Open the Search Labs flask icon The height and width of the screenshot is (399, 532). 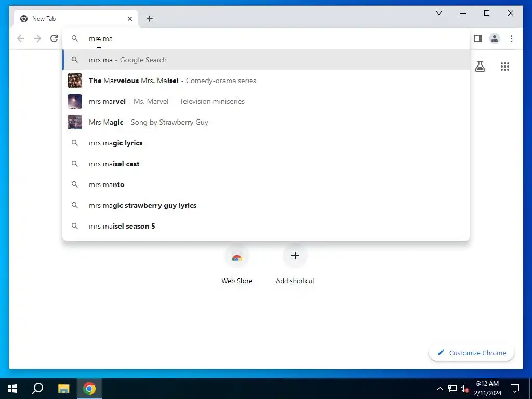(480, 66)
